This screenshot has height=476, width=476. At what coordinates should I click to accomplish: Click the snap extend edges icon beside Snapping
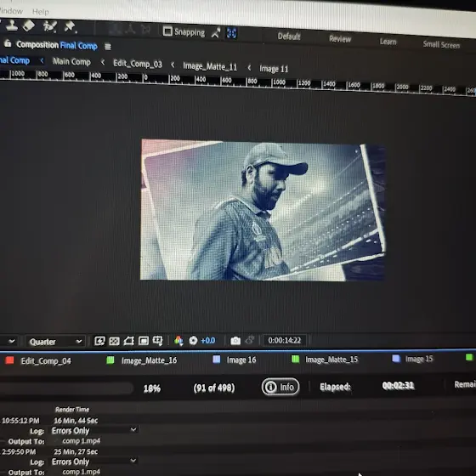(216, 33)
